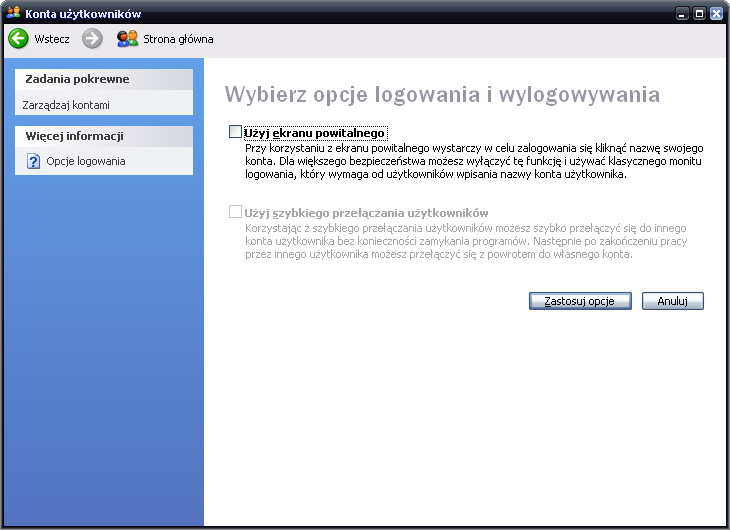
Task: Click the green Wstecz back arrow icon
Action: [x=19, y=39]
